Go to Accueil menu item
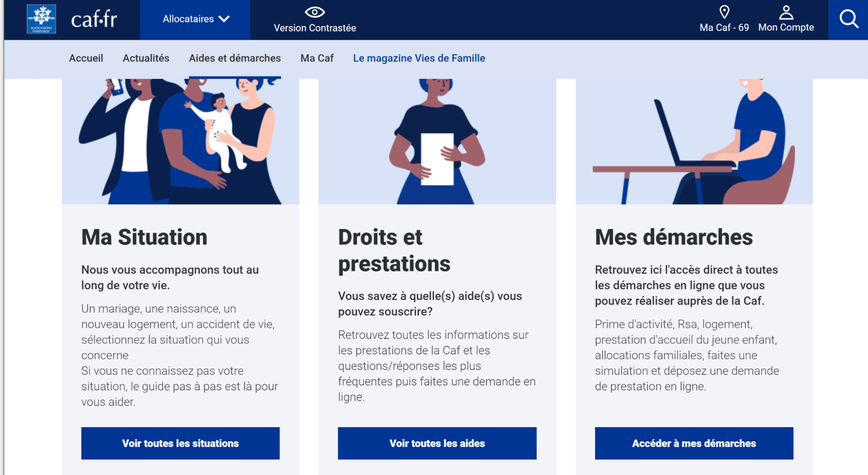This screenshot has width=868, height=475. coord(86,58)
